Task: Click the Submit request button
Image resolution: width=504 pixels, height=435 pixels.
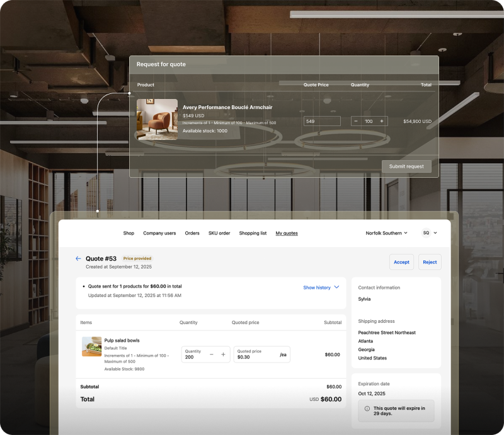Action: pyautogui.click(x=406, y=166)
